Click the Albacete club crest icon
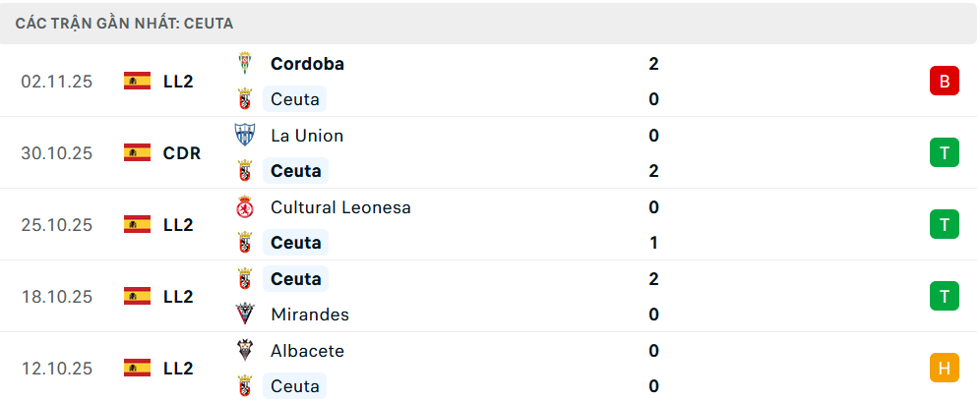The width and height of the screenshot is (980, 401). point(244,351)
